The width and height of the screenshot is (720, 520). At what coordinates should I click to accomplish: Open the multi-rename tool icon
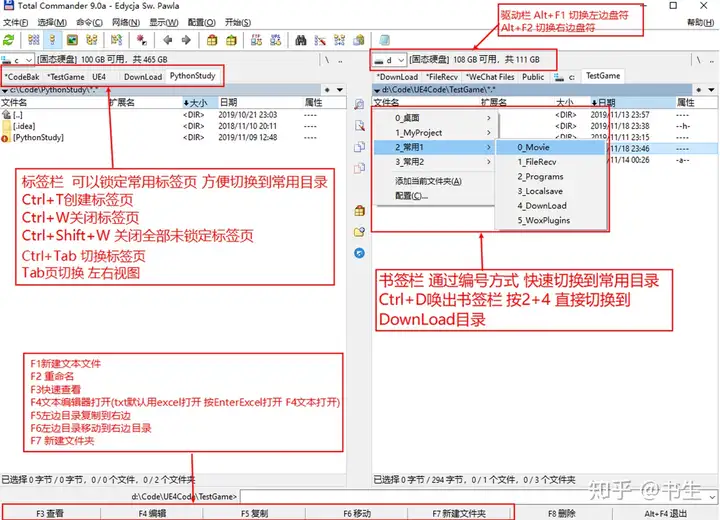pyautogui.click(x=320, y=40)
